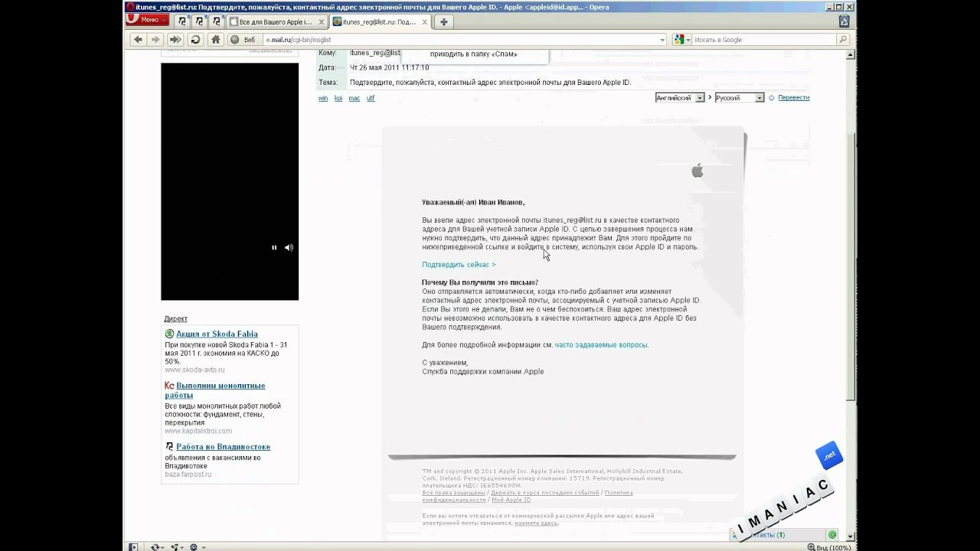Click the 'Подтвердить сейчас >' link
This screenshot has height=551, width=980.
(x=459, y=265)
